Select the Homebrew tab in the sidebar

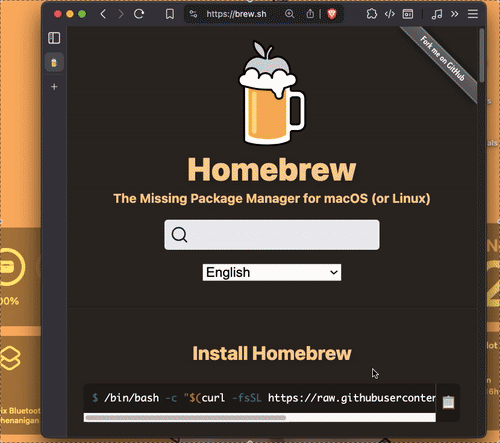point(54,62)
